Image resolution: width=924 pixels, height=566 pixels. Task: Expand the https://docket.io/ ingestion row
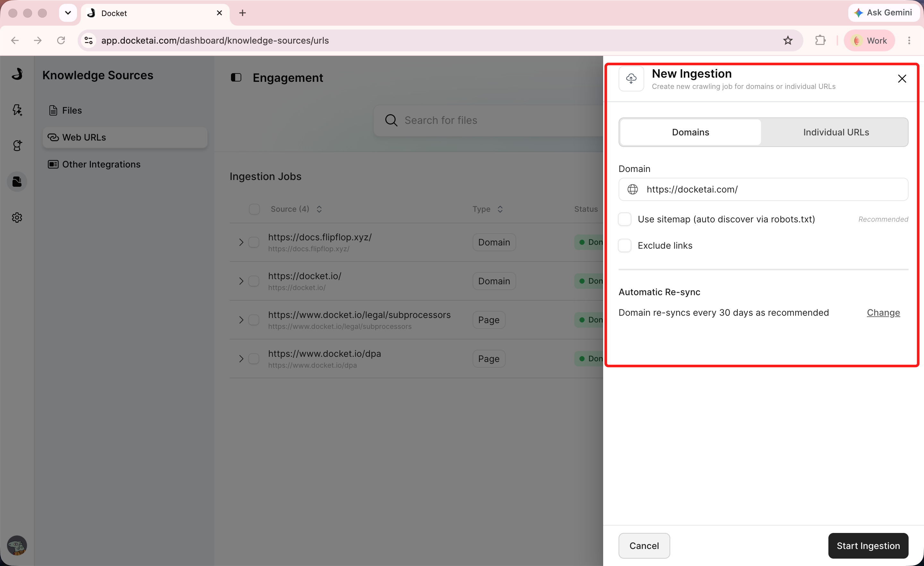241,281
